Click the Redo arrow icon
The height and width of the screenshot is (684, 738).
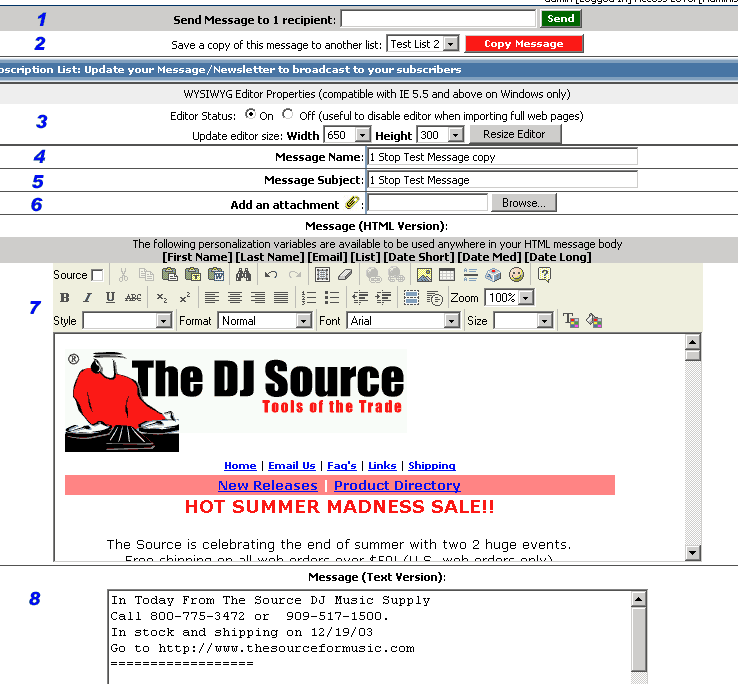pos(295,275)
